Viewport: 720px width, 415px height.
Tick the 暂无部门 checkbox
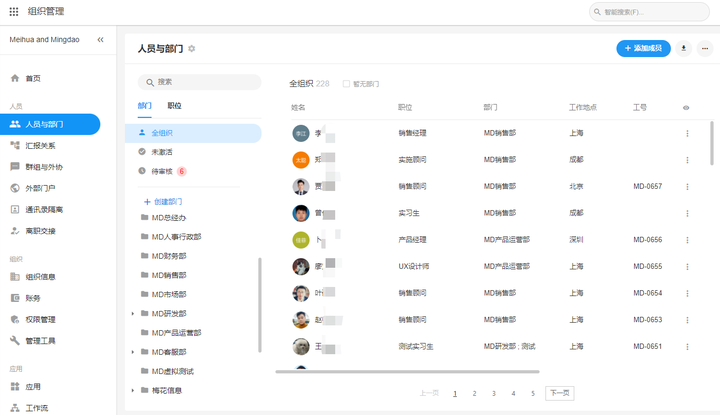pyautogui.click(x=346, y=84)
